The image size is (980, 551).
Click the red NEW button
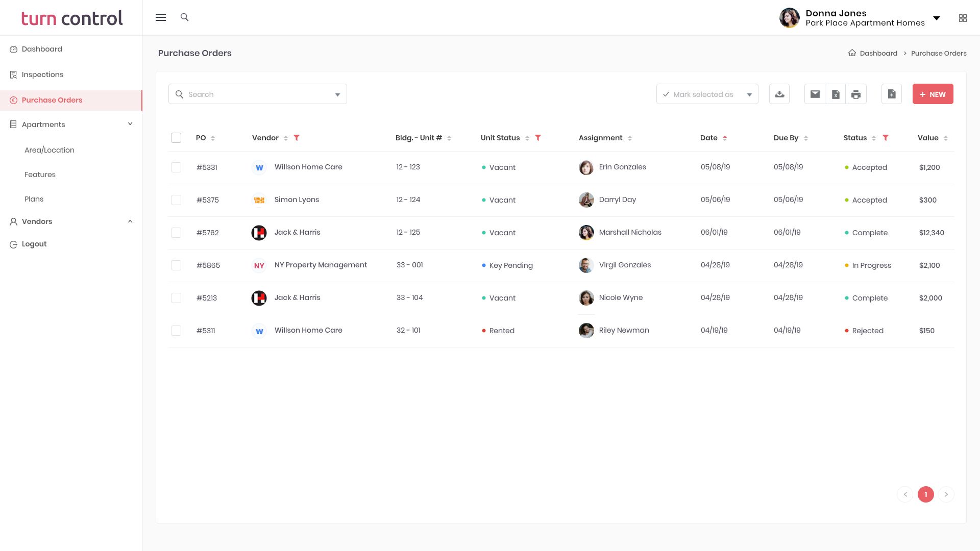[933, 94]
